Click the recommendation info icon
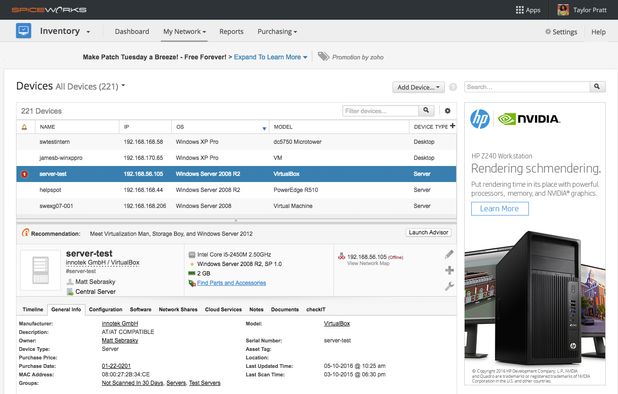The height and width of the screenshot is (394, 618). coord(25,232)
